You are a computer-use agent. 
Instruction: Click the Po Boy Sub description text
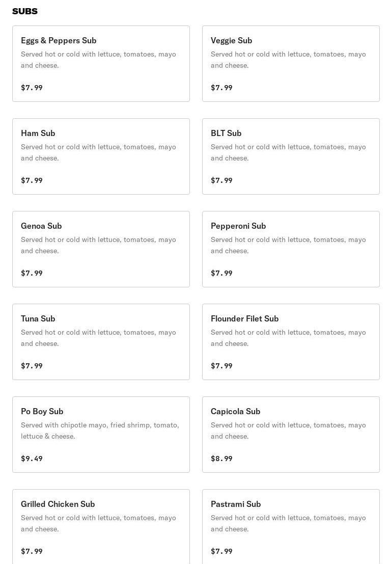[100, 431]
